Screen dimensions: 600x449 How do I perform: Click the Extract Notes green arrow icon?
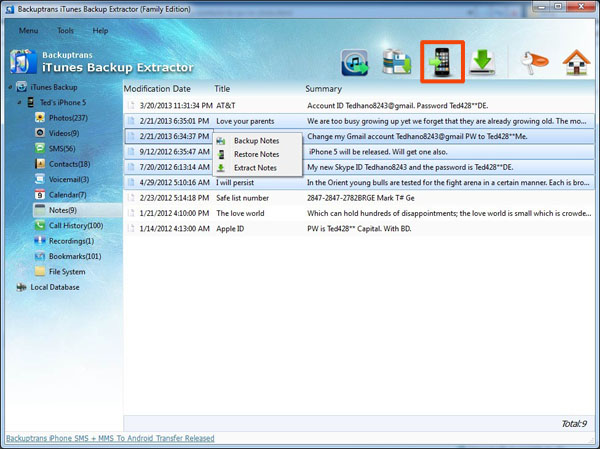[x=221, y=168]
